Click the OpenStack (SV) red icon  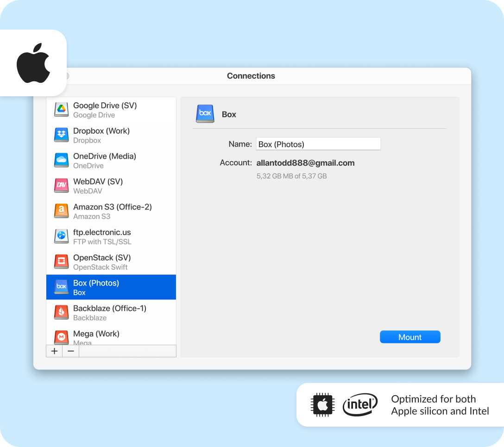point(61,262)
